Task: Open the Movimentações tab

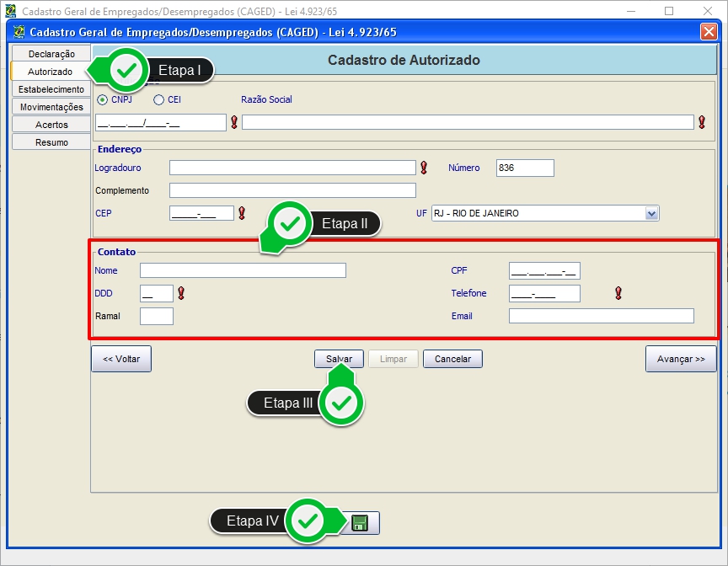Action: pos(51,107)
